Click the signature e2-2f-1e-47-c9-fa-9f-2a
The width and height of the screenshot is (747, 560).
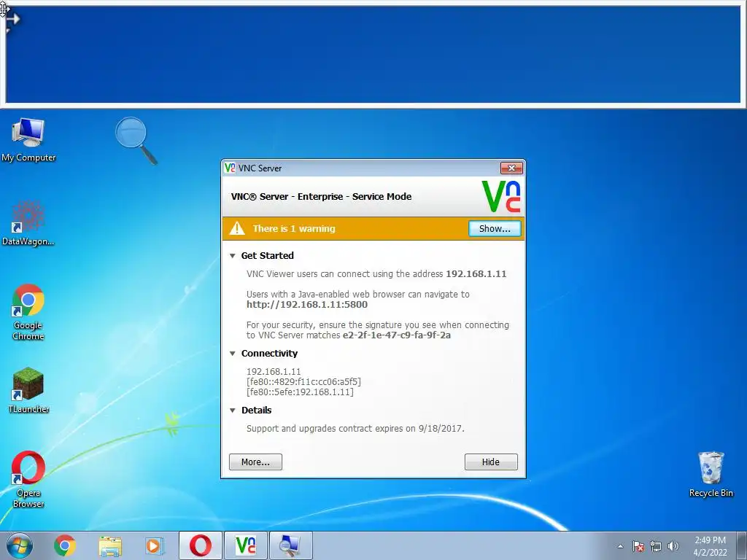(x=396, y=335)
